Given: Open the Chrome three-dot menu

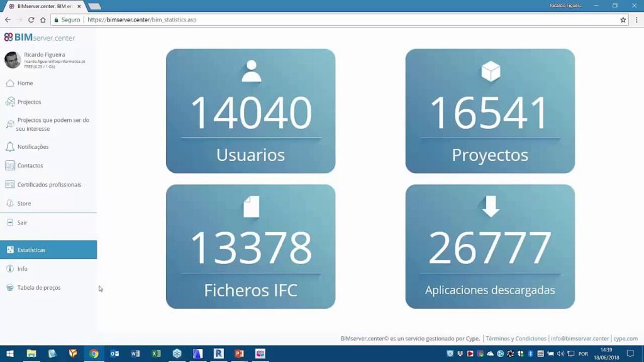Looking at the screenshot, I should 636,20.
